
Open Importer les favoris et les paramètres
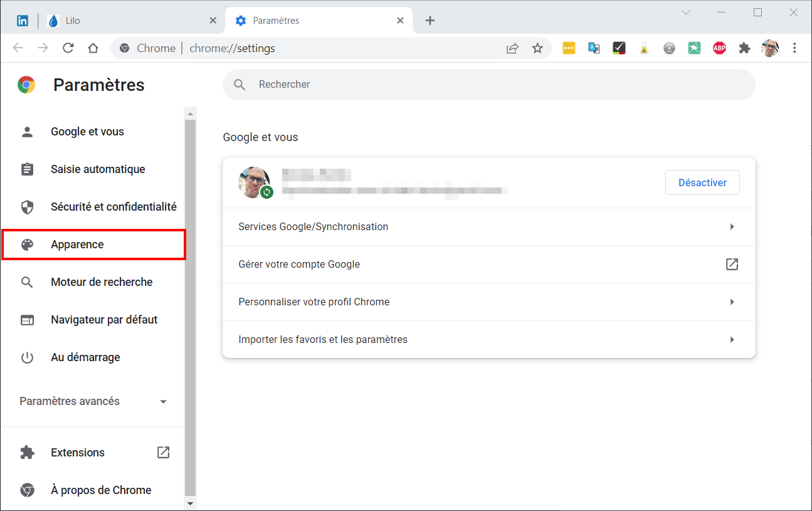tap(489, 339)
